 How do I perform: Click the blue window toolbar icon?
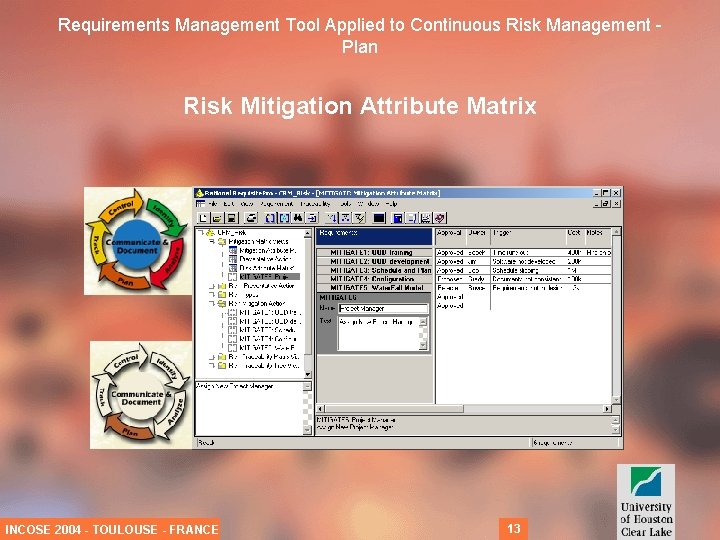(398, 218)
